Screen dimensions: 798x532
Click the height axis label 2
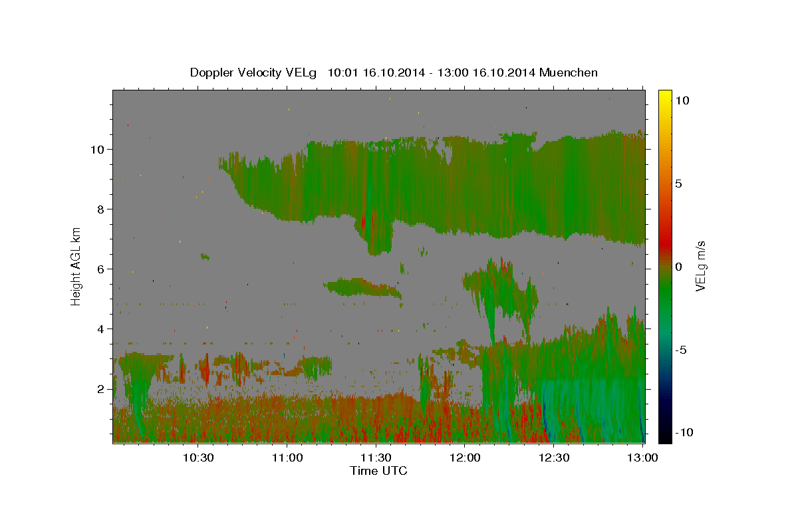point(101,388)
